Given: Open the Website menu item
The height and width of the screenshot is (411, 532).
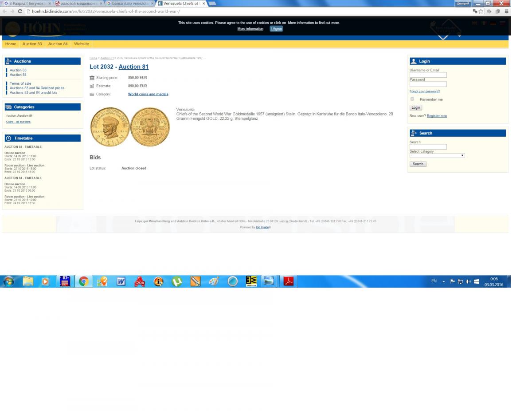Looking at the screenshot, I should (82, 44).
